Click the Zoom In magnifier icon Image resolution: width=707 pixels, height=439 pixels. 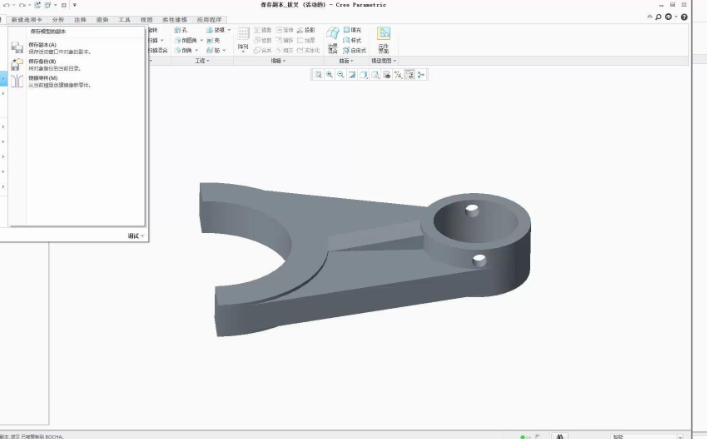pyautogui.click(x=329, y=75)
